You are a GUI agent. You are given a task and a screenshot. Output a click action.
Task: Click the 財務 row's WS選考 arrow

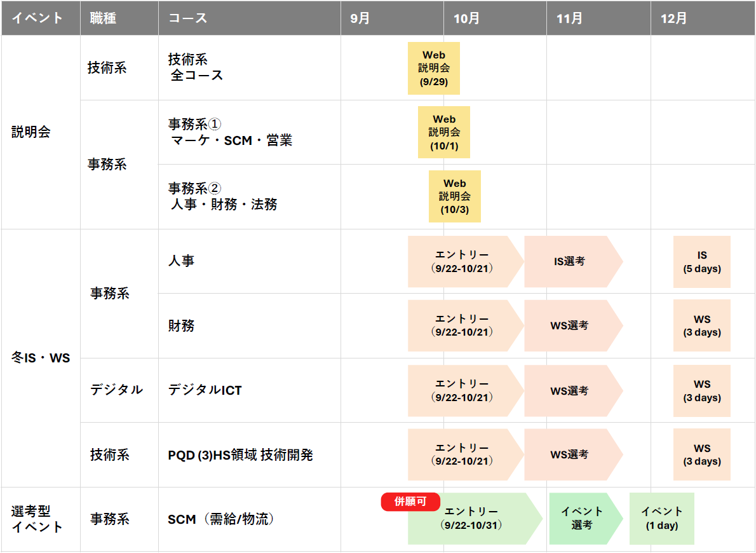tap(570, 325)
